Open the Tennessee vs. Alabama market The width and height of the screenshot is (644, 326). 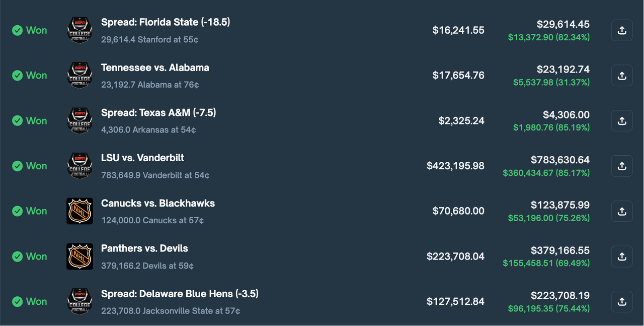[155, 68]
